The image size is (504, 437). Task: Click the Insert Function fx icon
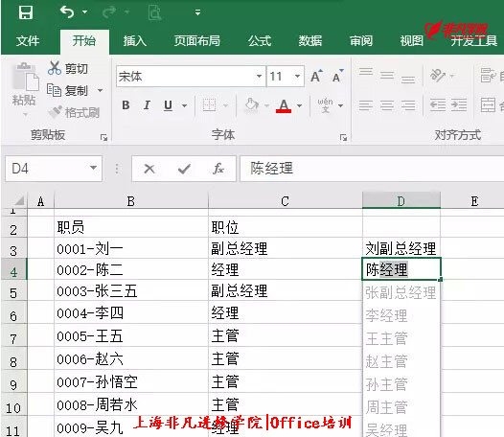point(218,169)
